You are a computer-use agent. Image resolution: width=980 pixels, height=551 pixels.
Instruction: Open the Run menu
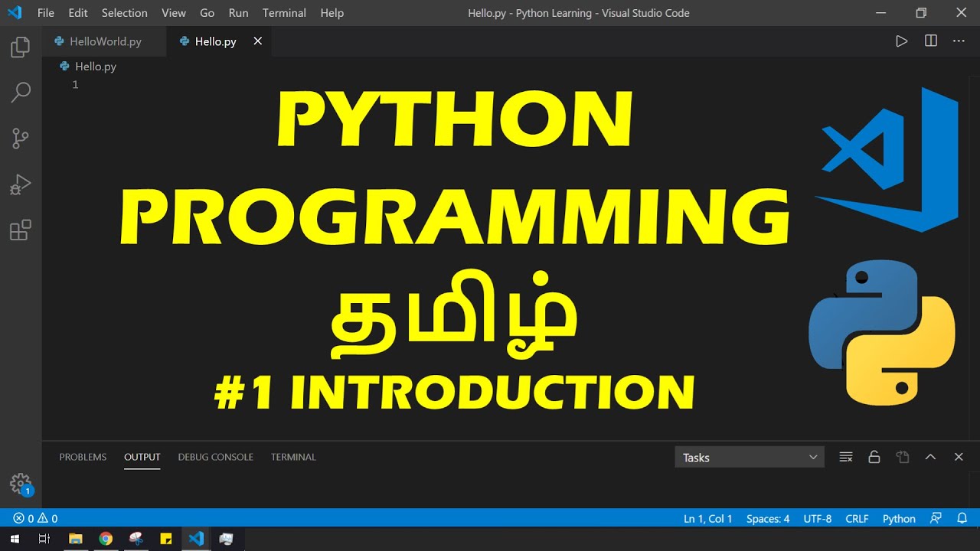(x=238, y=13)
